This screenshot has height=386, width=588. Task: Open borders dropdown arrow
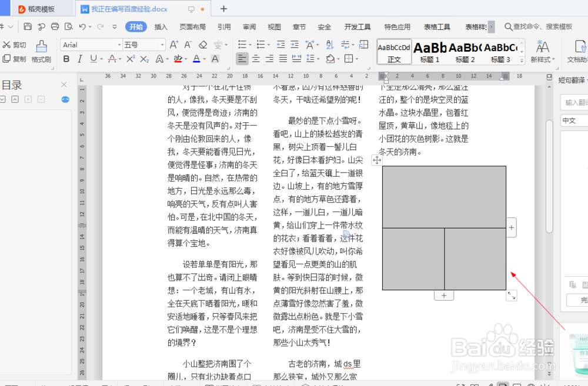click(x=357, y=59)
